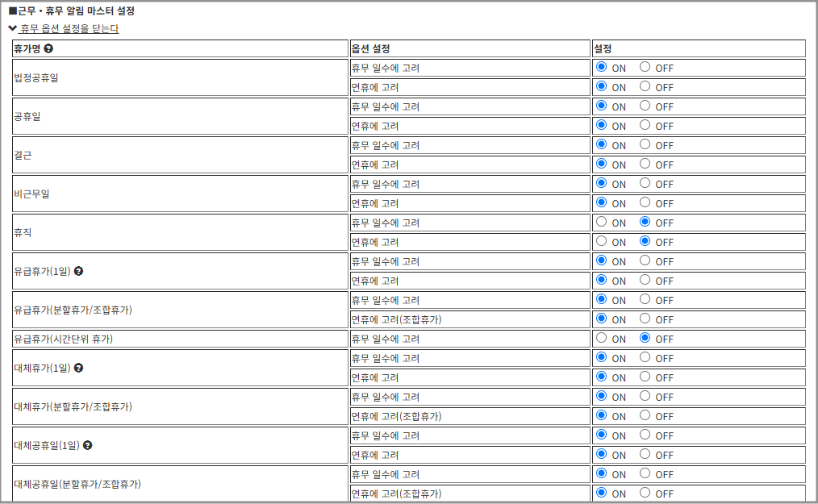Collapse options using the chevron arrow icon
This screenshot has height=504, width=818.
(x=13, y=28)
